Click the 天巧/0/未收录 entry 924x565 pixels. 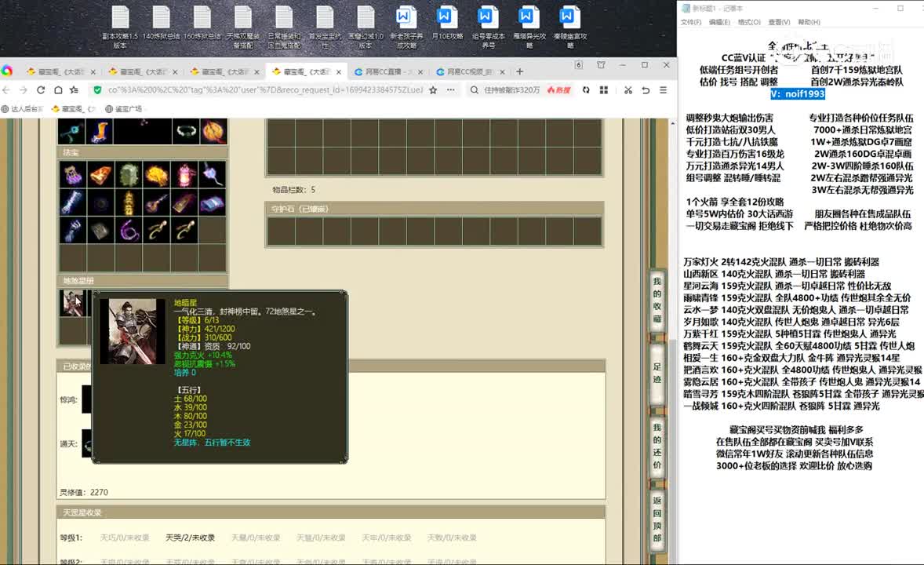pyautogui.click(x=125, y=538)
